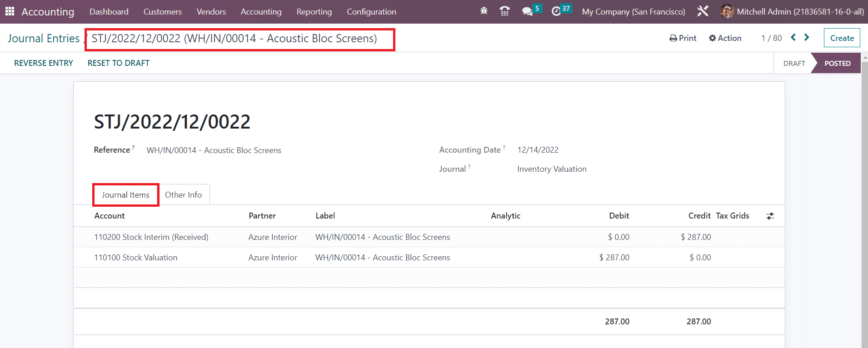
Task: Click the developer tools wrench icon
Action: pos(703,11)
